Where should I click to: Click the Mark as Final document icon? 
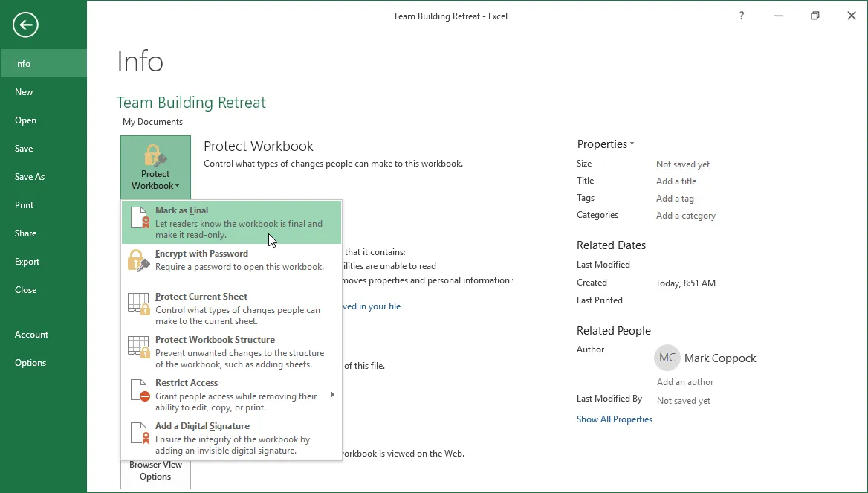pyautogui.click(x=139, y=218)
